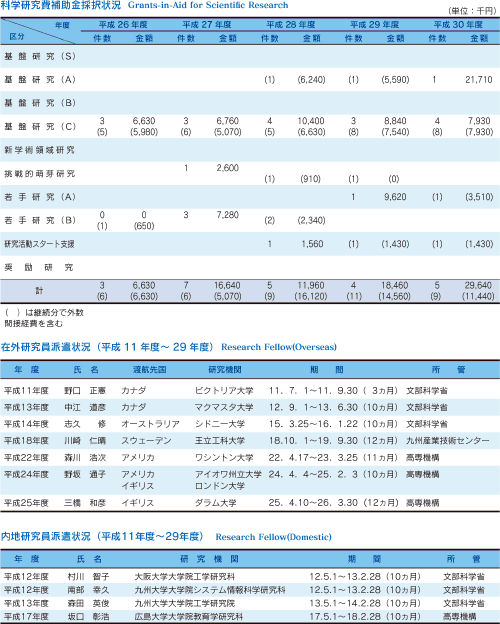
Task: Select the 平成30年度 column header
Action: (x=458, y=25)
